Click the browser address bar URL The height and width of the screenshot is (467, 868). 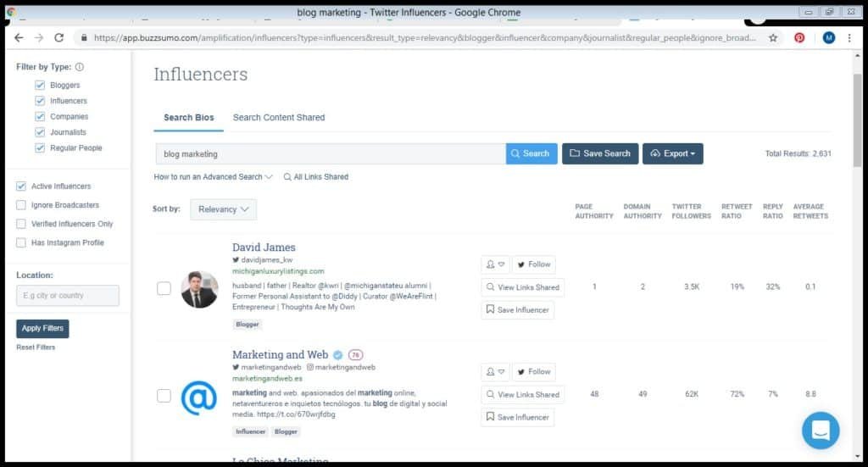pyautogui.click(x=424, y=37)
